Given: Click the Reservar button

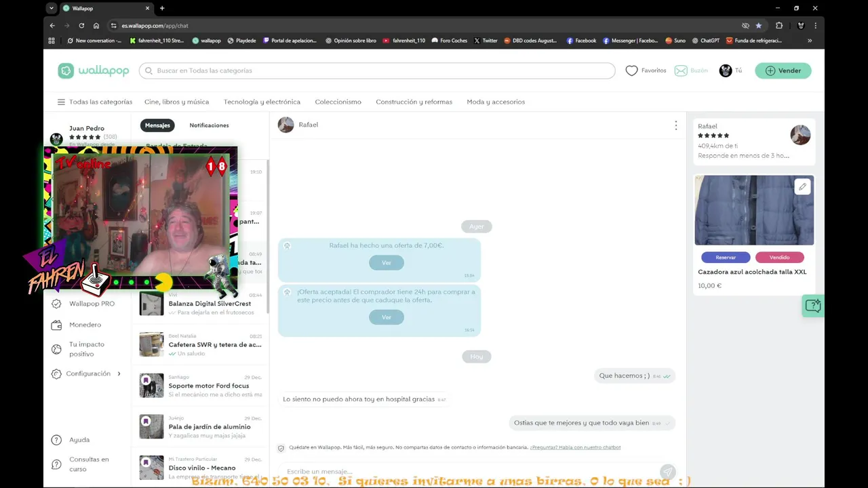Looking at the screenshot, I should [726, 258].
